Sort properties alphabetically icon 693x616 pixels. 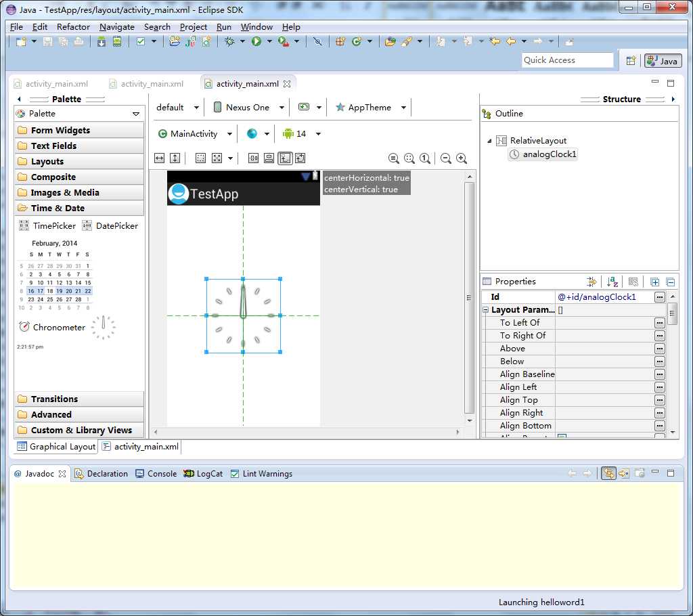[612, 282]
